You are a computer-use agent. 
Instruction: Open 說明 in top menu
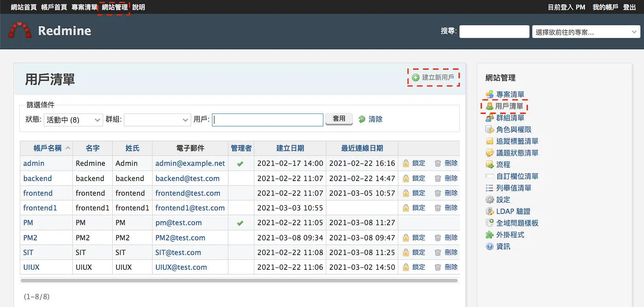coord(138,7)
